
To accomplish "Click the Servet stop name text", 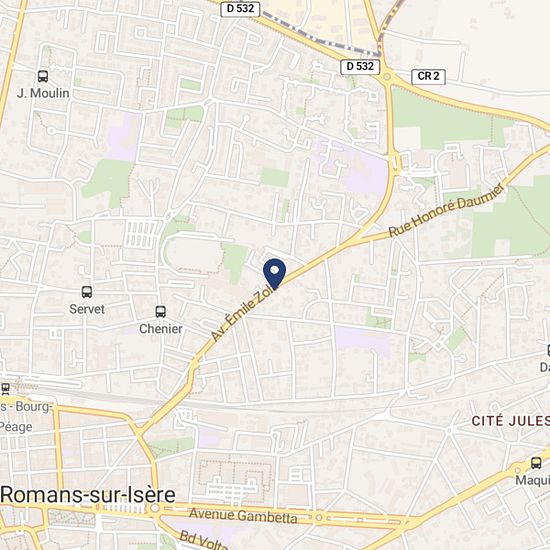I will click(x=87, y=309).
